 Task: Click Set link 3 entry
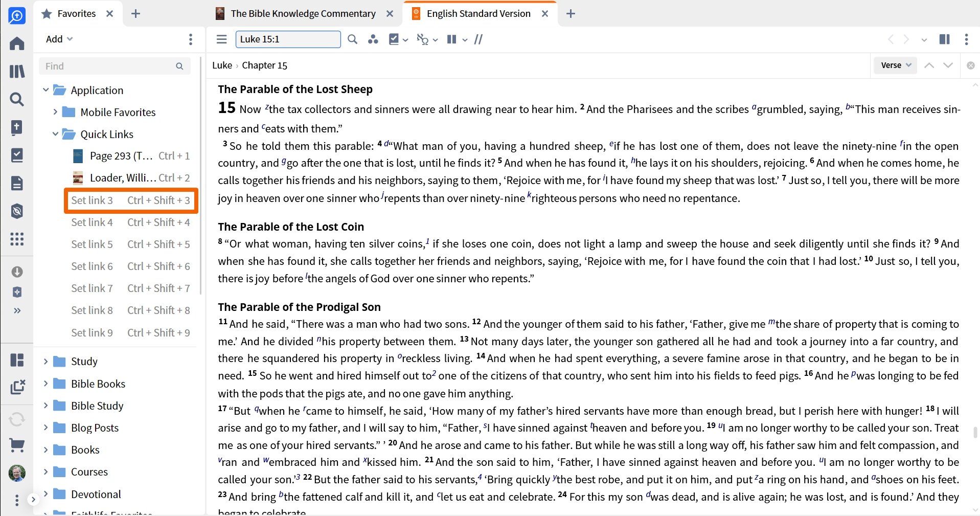[x=131, y=200]
